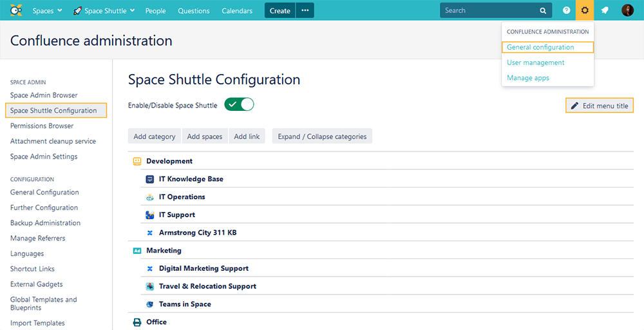
Task: Open Shortcut Links sidebar link
Action: (32, 269)
